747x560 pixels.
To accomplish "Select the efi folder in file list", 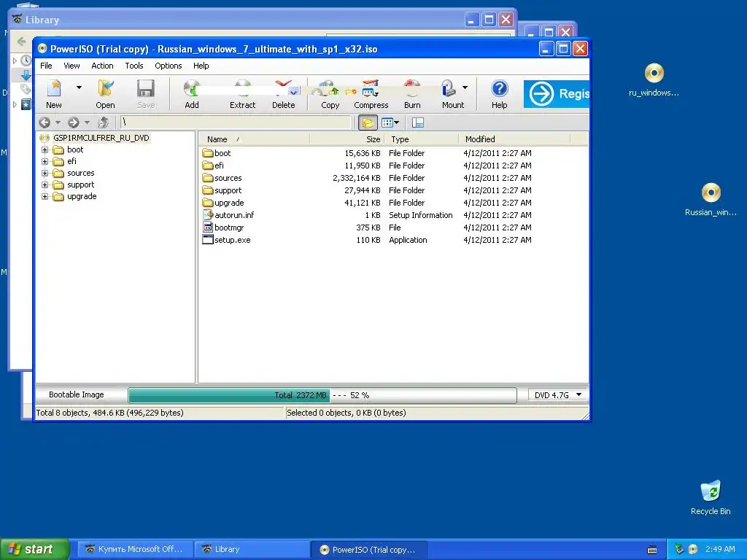I will (219, 166).
